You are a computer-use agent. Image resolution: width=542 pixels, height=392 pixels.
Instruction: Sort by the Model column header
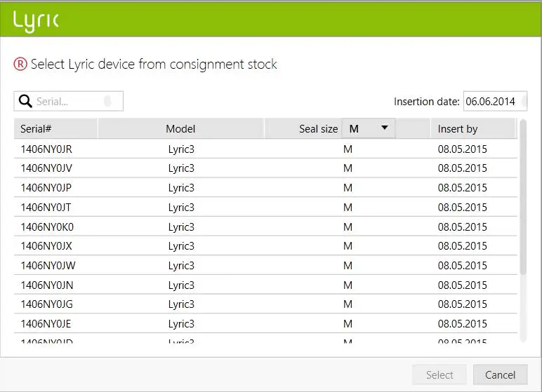click(180, 128)
